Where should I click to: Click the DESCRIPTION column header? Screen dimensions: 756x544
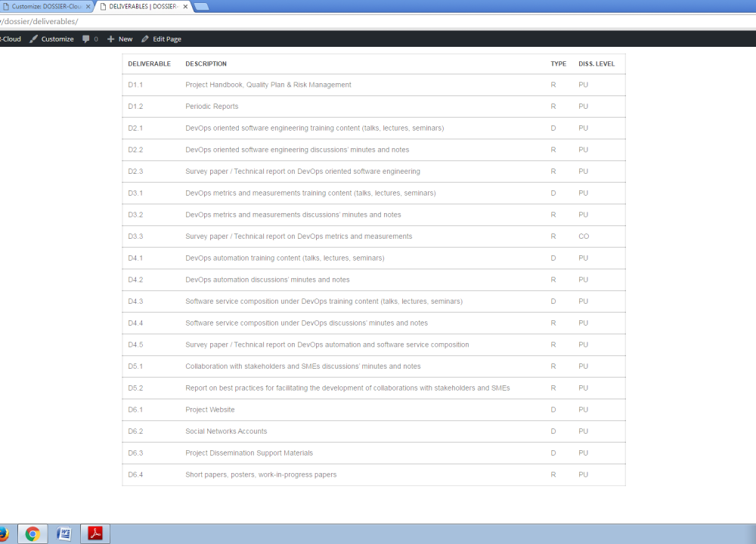pos(206,63)
